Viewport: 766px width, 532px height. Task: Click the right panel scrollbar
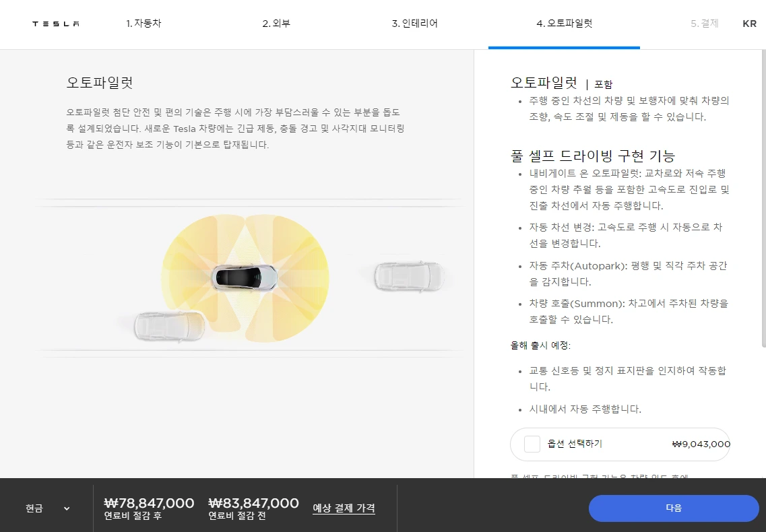[x=763, y=198]
